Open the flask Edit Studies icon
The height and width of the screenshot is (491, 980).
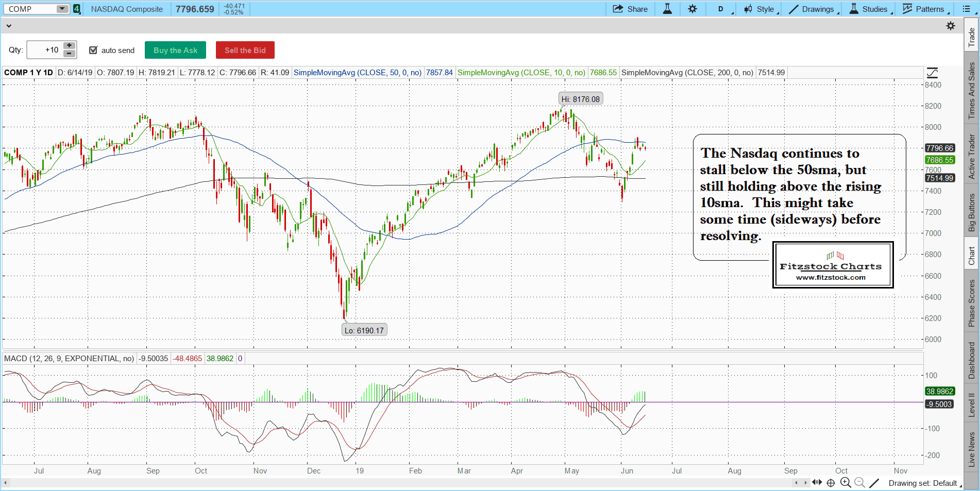(667, 9)
